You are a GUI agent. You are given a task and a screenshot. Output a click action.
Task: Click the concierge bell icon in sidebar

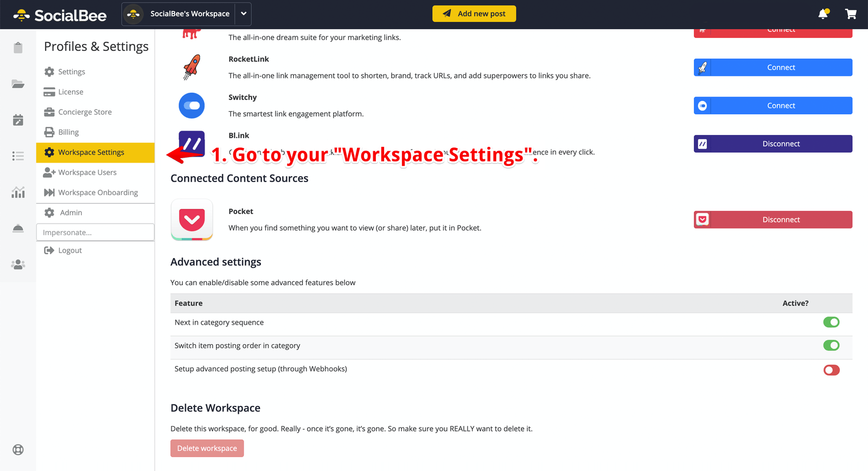(18, 228)
